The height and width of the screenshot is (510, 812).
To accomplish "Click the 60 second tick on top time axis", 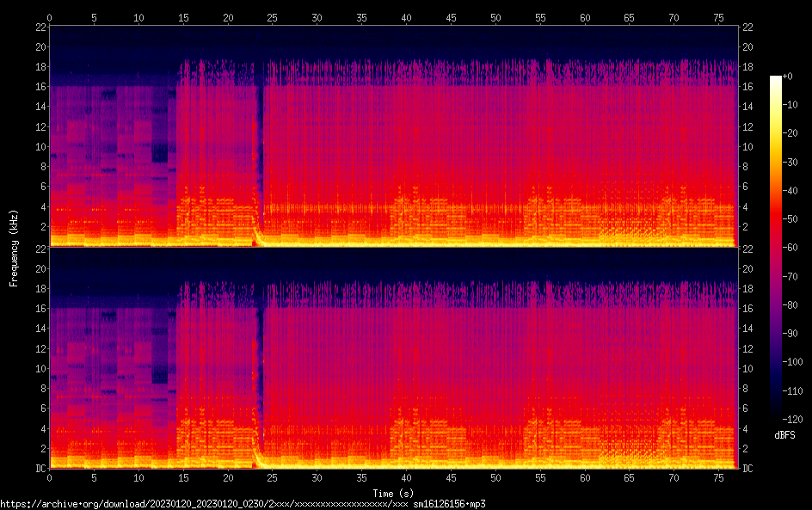I will click(585, 17).
